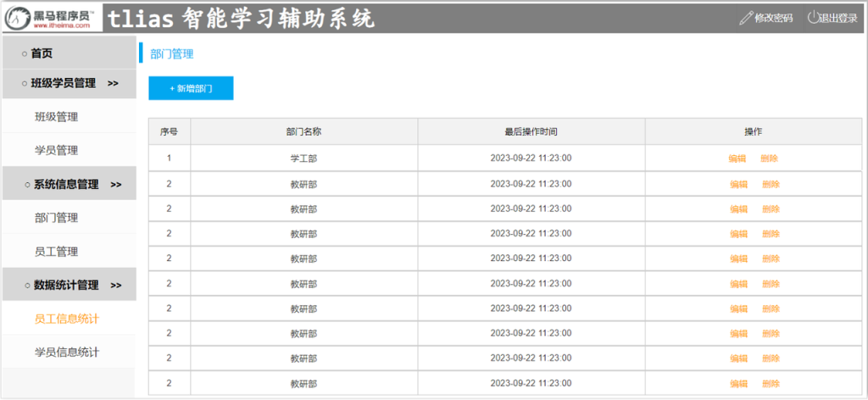The width and height of the screenshot is (868, 400).
Task: Click 编辑 in the last table row
Action: [x=738, y=384]
